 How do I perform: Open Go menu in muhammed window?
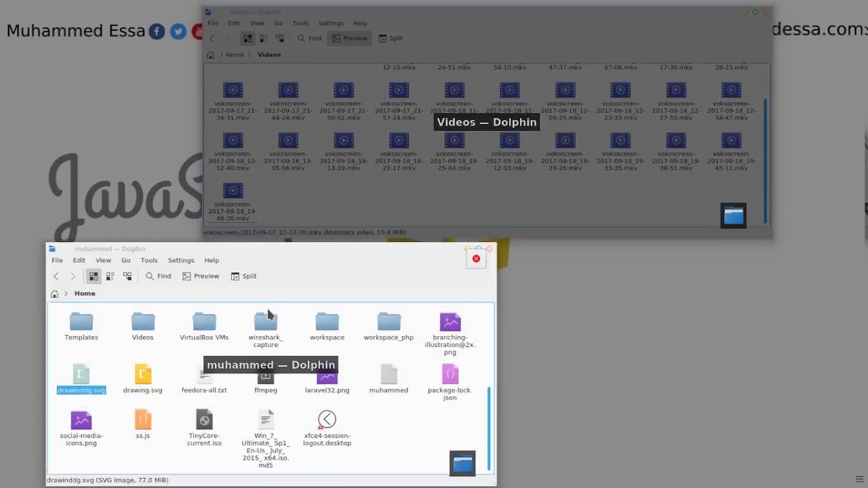pos(126,260)
